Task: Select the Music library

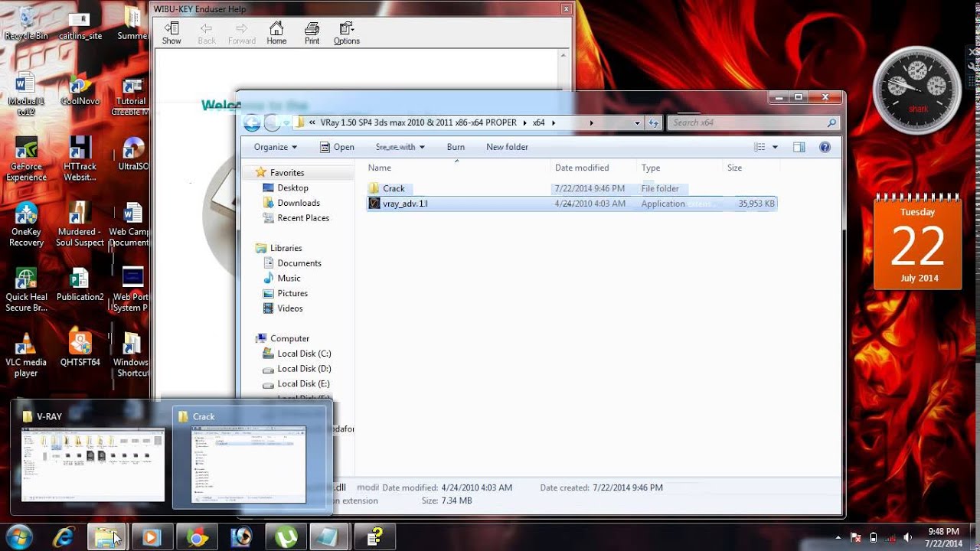Action: [x=289, y=278]
